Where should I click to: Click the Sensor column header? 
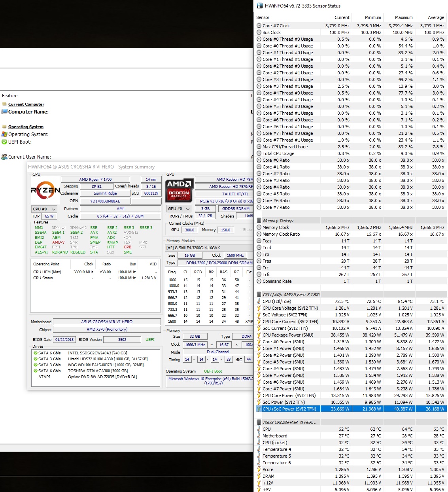[287, 17]
